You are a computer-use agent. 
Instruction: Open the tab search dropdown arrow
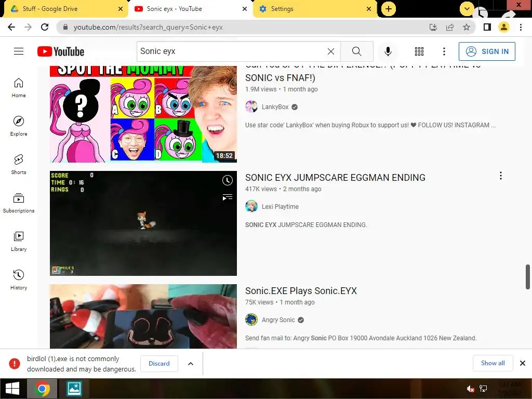(x=467, y=8)
